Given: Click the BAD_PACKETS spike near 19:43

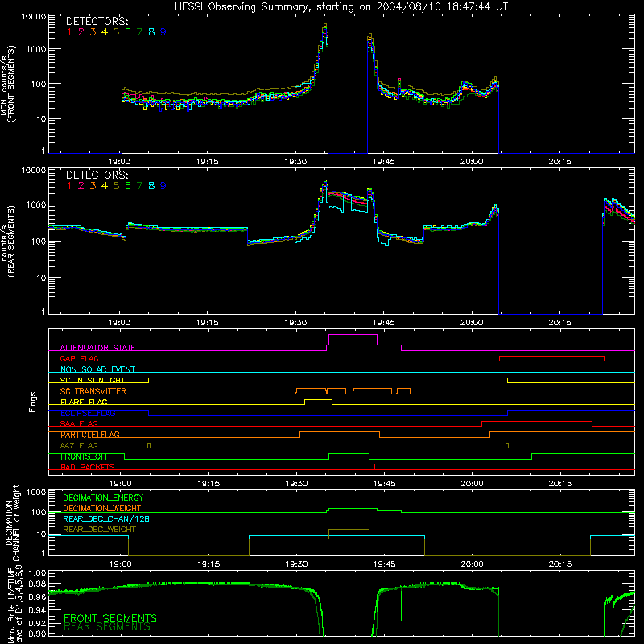Looking at the screenshot, I should (374, 467).
